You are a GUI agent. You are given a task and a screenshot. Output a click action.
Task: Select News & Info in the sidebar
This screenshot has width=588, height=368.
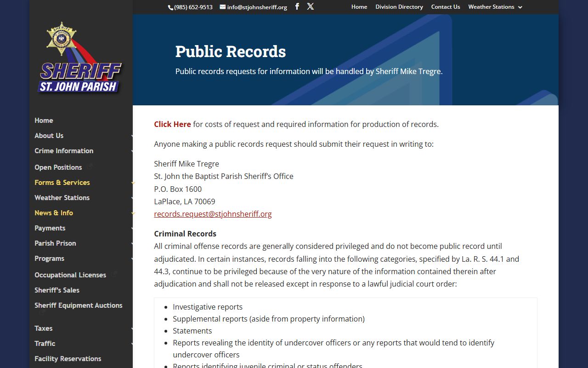(x=54, y=213)
